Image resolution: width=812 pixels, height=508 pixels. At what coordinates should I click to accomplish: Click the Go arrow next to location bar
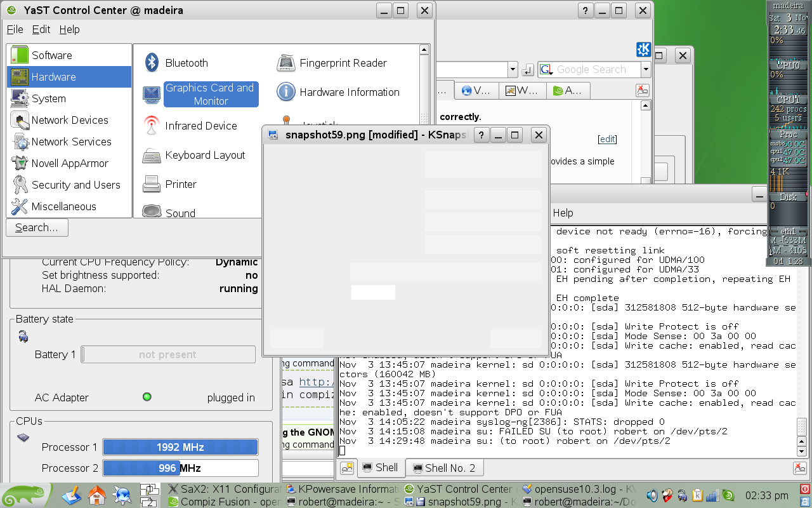[528, 69]
